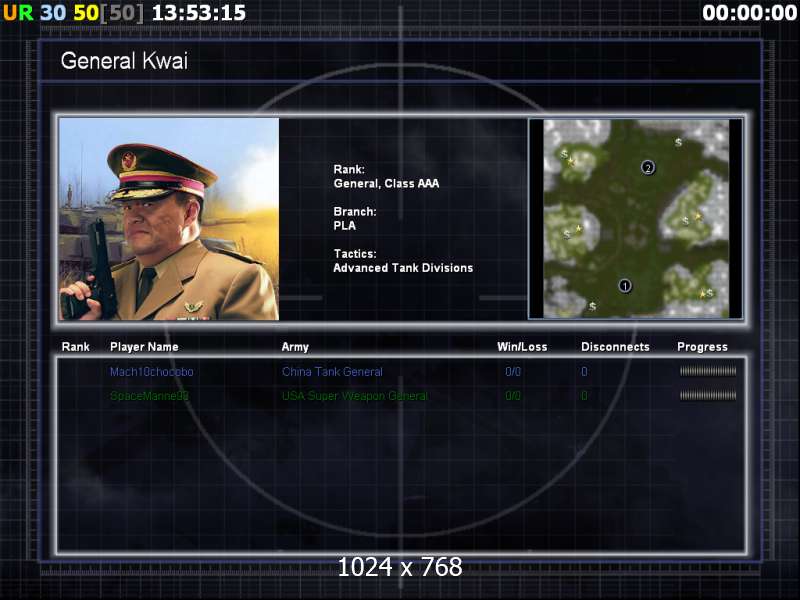
Task: Click the star icon on the minimap's middle-right plateau
Action: point(697,216)
